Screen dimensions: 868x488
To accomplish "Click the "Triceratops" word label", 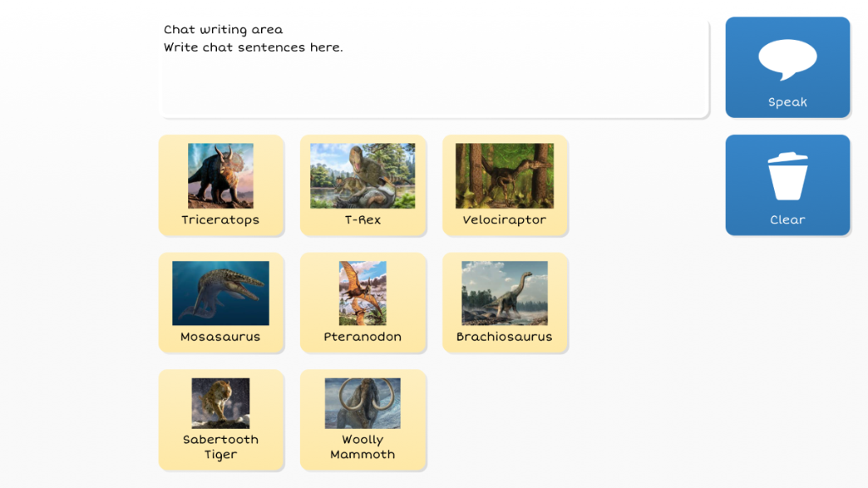I will click(x=220, y=220).
